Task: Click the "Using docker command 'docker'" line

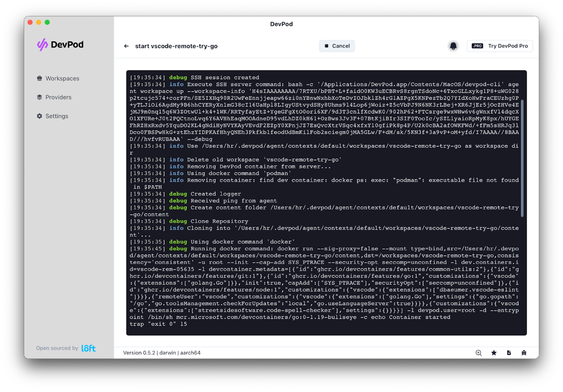Action: pyautogui.click(x=213, y=242)
